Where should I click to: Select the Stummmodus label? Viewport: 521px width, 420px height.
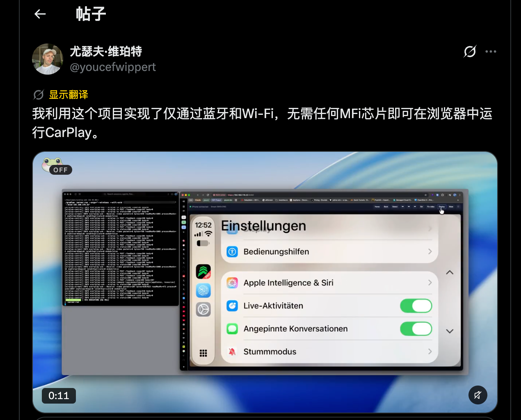[x=270, y=352]
